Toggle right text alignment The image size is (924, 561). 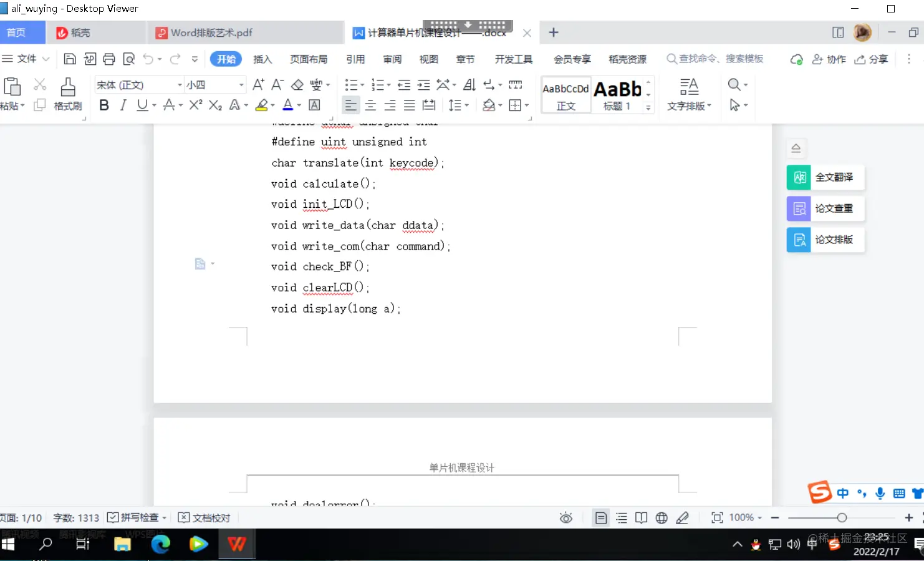tap(390, 105)
